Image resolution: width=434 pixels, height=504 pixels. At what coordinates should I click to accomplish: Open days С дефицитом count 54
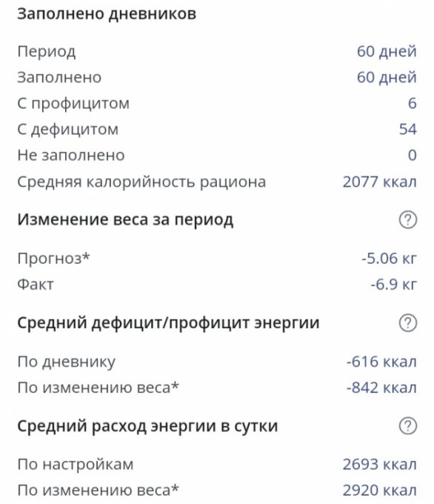tap(407, 129)
